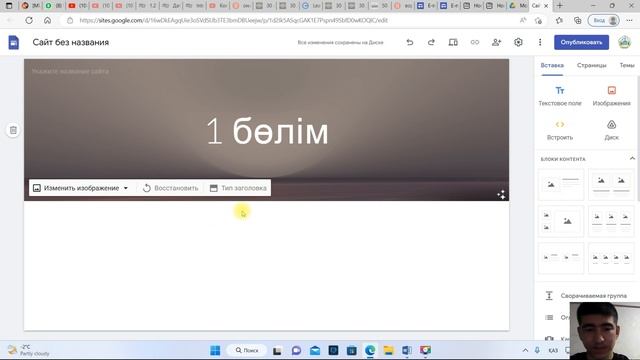Open the weather widget in the taskbar

[29, 350]
